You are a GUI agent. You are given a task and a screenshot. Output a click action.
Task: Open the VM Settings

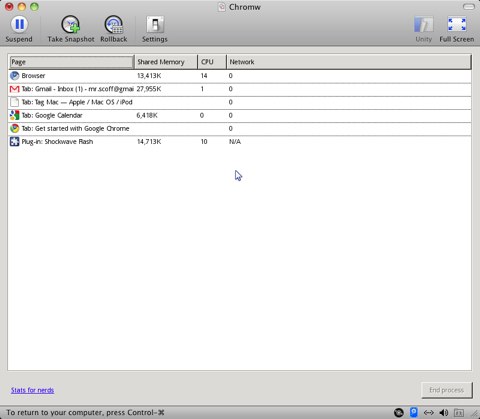[155, 29]
